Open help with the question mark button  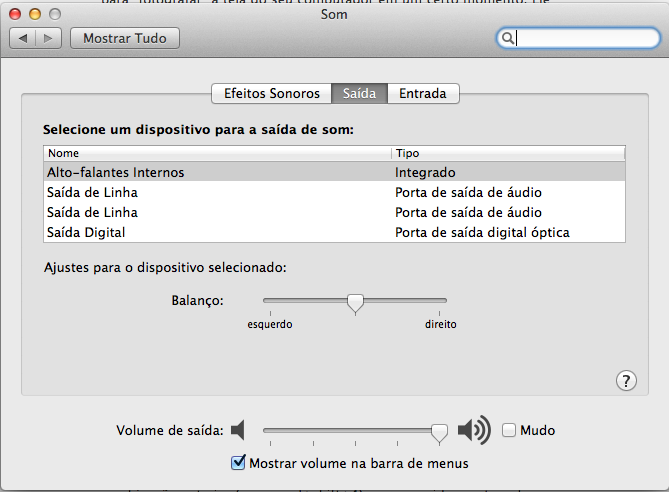pyautogui.click(x=626, y=380)
